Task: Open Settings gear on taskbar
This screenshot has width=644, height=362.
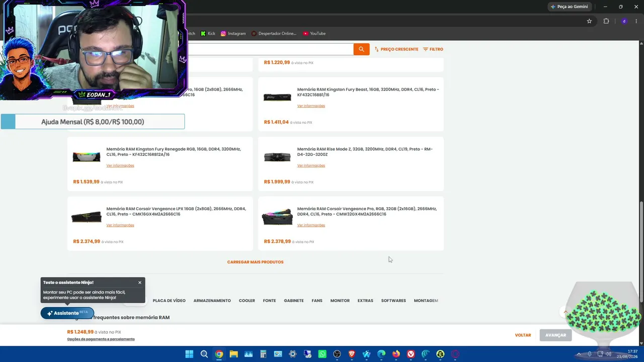Action: tap(293, 354)
